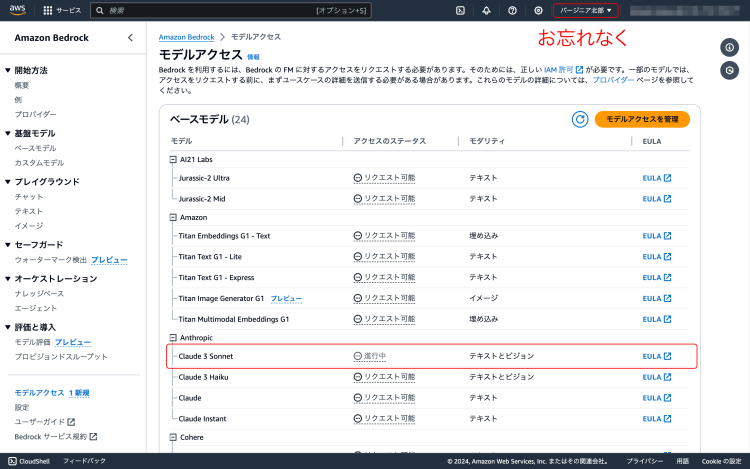Open EULA link for Jurassic-2 Ultra
750x469 pixels.
pos(657,178)
